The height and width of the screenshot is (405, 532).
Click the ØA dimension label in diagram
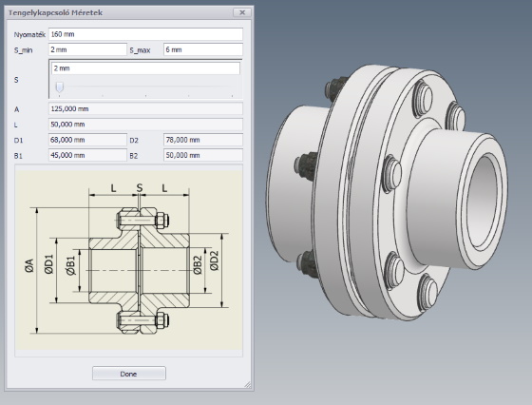[29, 265]
